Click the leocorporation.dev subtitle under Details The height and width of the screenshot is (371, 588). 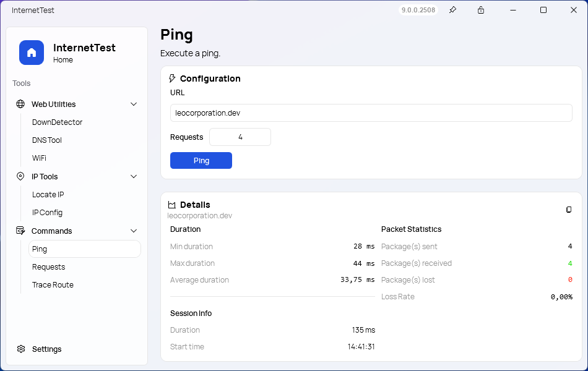(199, 215)
